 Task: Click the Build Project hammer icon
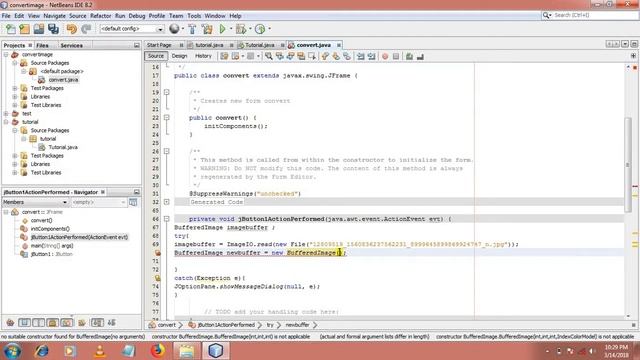pos(192,29)
